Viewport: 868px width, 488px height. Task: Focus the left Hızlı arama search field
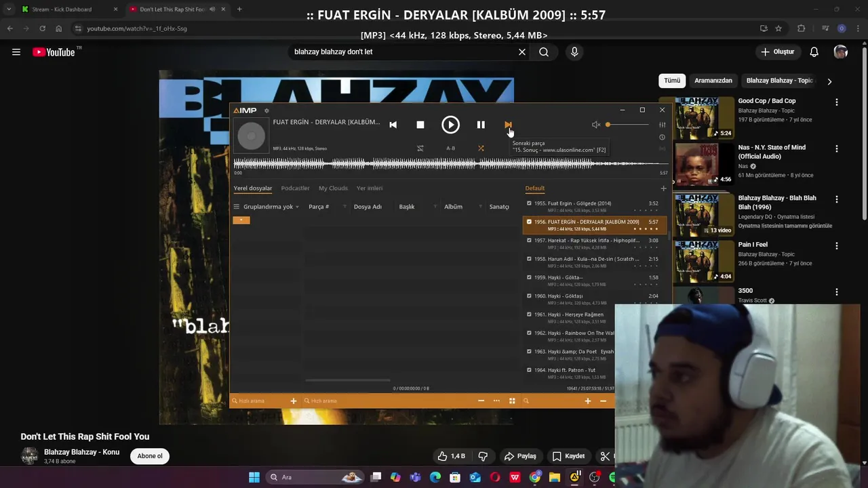(261, 401)
